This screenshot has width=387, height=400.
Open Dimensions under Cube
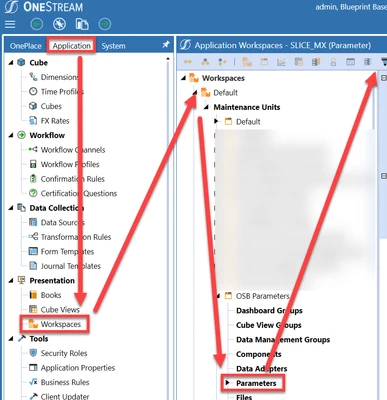[59, 77]
